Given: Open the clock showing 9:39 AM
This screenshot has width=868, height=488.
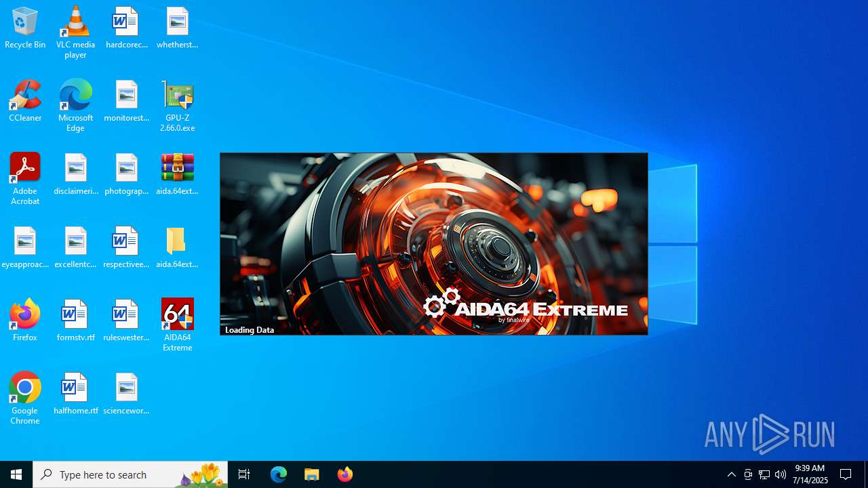Looking at the screenshot, I should click(810, 474).
